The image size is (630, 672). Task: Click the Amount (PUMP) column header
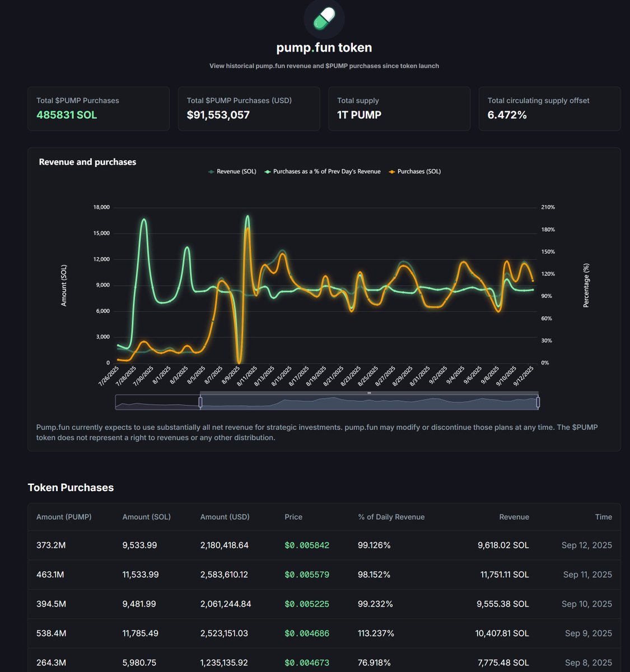coord(64,517)
